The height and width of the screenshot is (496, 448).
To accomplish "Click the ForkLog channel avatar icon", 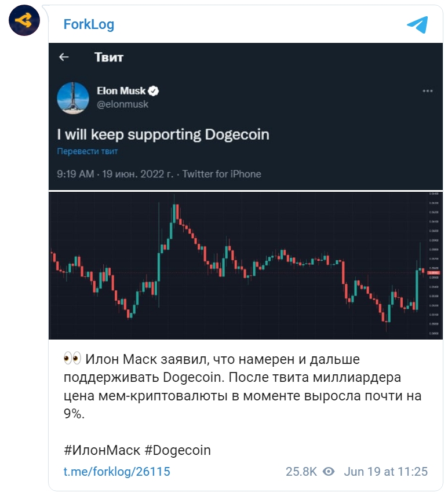I will [24, 20].
